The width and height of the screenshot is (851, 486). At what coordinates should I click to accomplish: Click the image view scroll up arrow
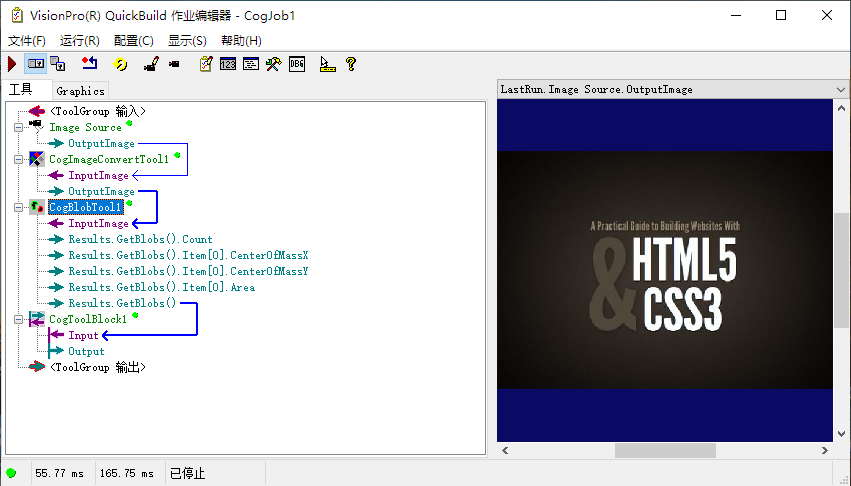(x=841, y=108)
